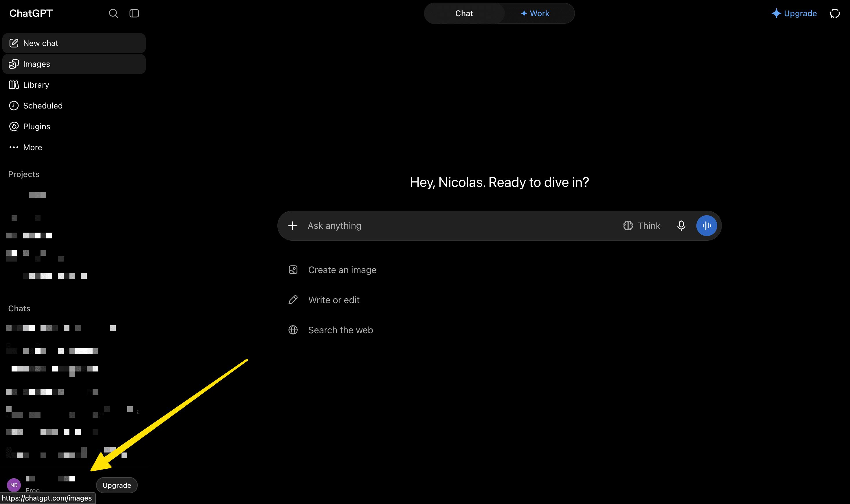Switch to the Work tab
This screenshot has height=504, width=850.
point(535,13)
